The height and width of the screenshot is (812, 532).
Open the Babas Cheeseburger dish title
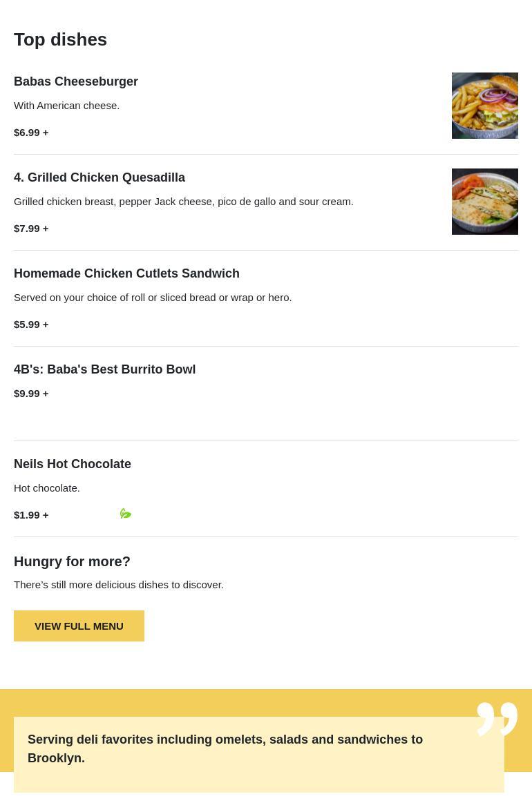coord(76,81)
